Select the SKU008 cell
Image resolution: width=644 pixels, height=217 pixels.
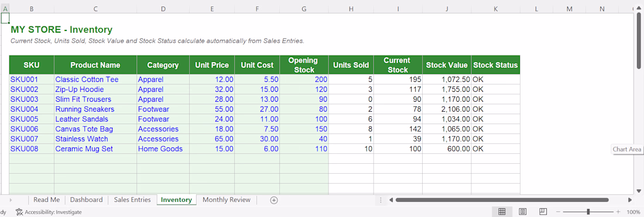pyautogui.click(x=32, y=149)
